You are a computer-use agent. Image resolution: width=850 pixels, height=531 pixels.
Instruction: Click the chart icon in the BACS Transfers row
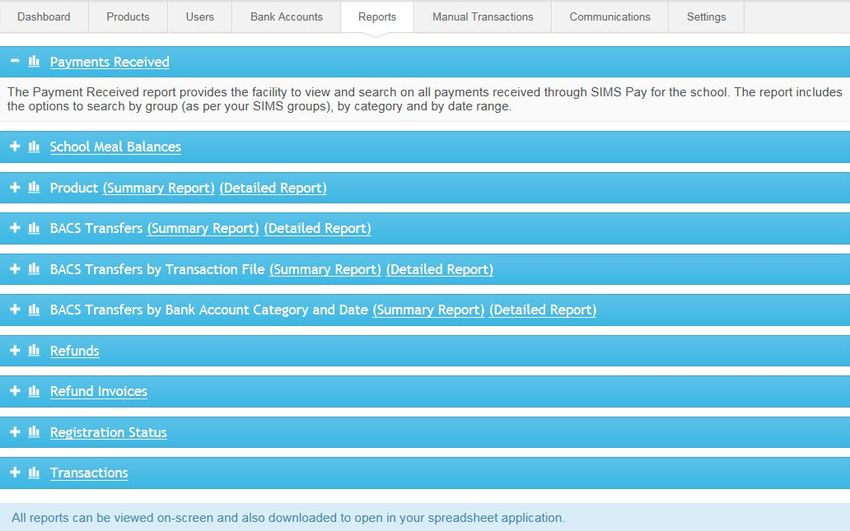pos(34,228)
